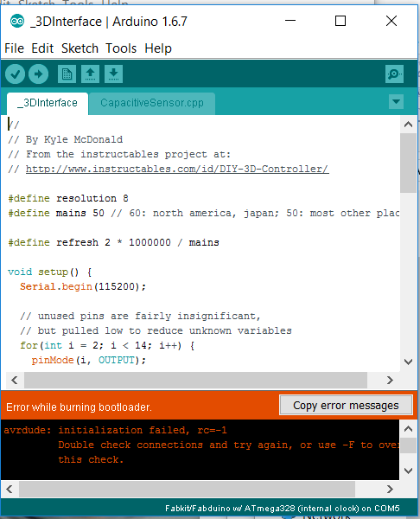The height and width of the screenshot is (519, 420).
Task: Minimize the Arduino window
Action: (290, 21)
